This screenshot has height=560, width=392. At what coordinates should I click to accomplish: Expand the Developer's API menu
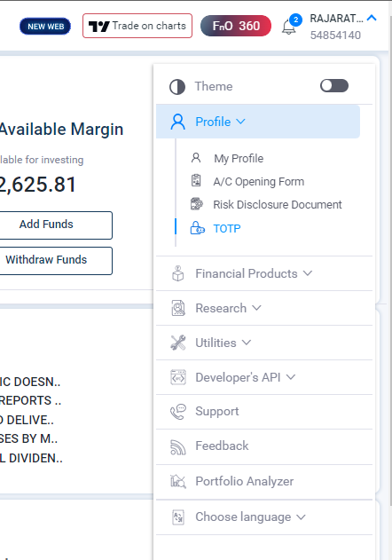click(264, 377)
